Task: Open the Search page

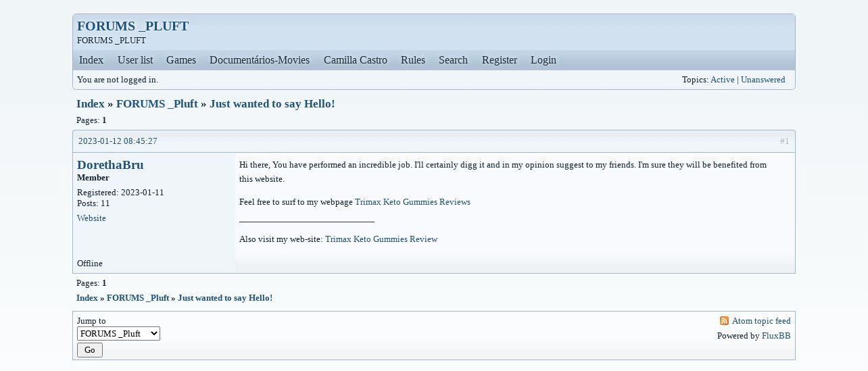Action: pyautogui.click(x=453, y=60)
